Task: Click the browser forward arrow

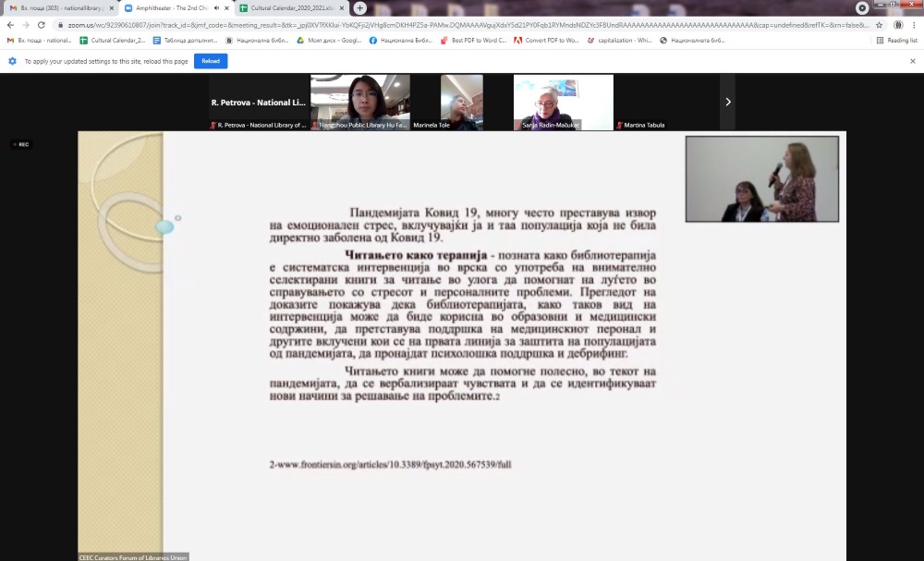Action: coord(26,25)
